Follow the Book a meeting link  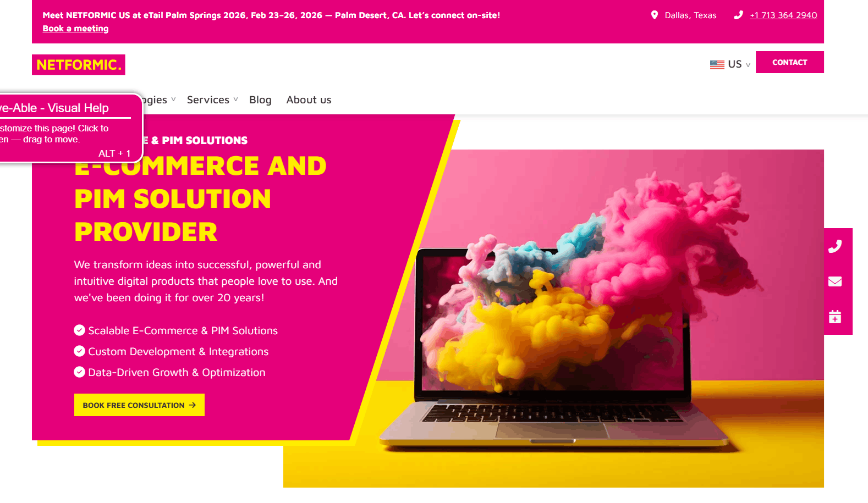[x=75, y=29]
